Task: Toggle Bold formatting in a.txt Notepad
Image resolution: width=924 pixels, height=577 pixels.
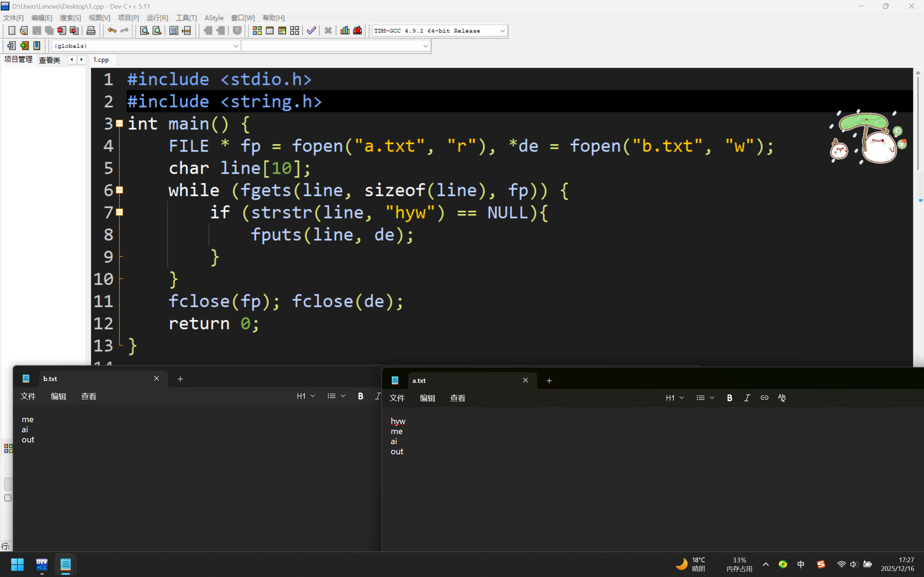Action: click(729, 398)
